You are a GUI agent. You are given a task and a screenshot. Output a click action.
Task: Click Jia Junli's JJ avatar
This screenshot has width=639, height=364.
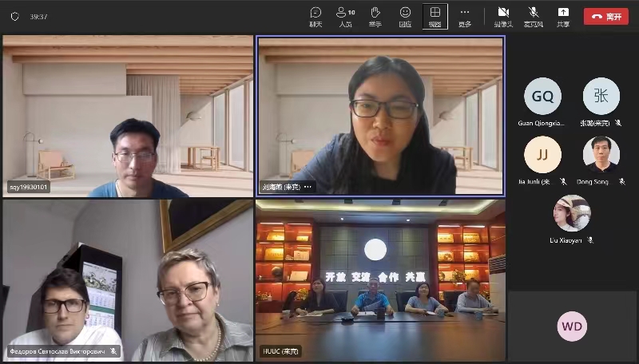pyautogui.click(x=542, y=155)
